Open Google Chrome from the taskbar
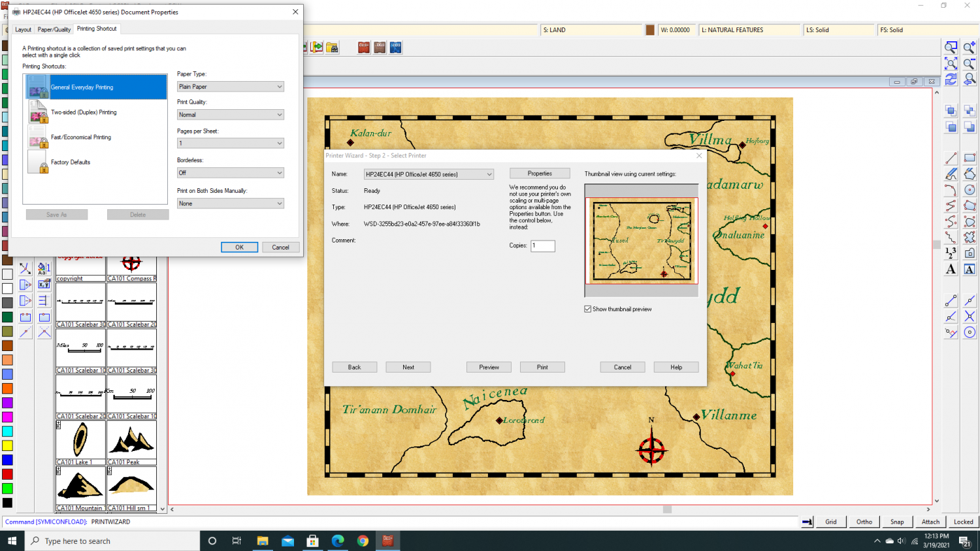 pos(363,541)
